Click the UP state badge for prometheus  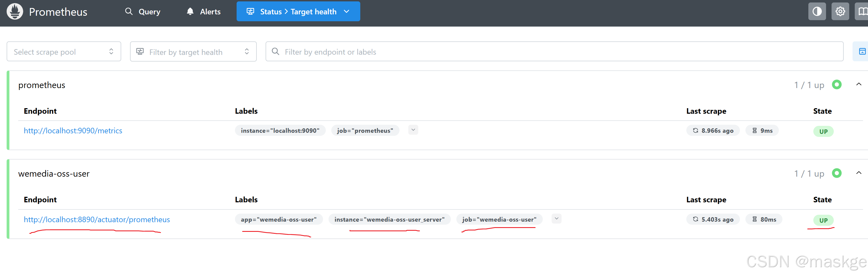point(823,131)
